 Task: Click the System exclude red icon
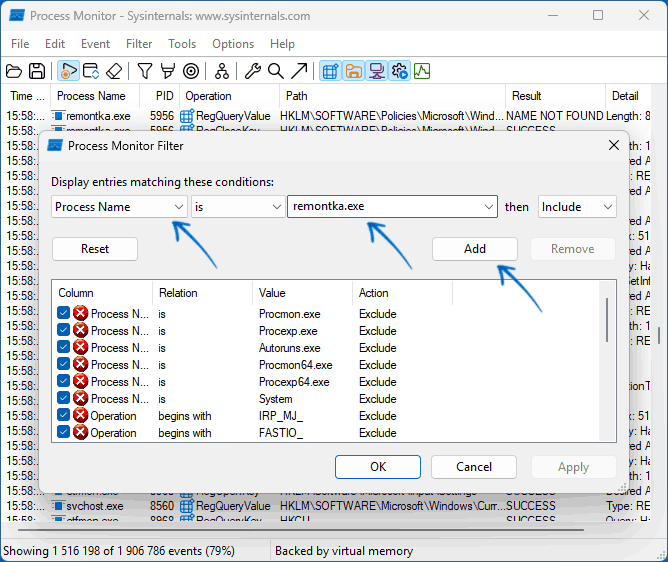81,398
